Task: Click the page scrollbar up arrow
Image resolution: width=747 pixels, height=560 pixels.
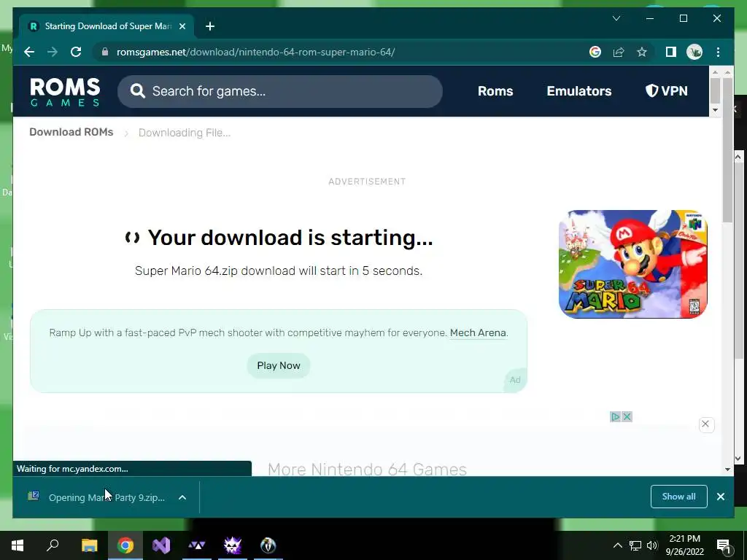Action: [x=727, y=72]
